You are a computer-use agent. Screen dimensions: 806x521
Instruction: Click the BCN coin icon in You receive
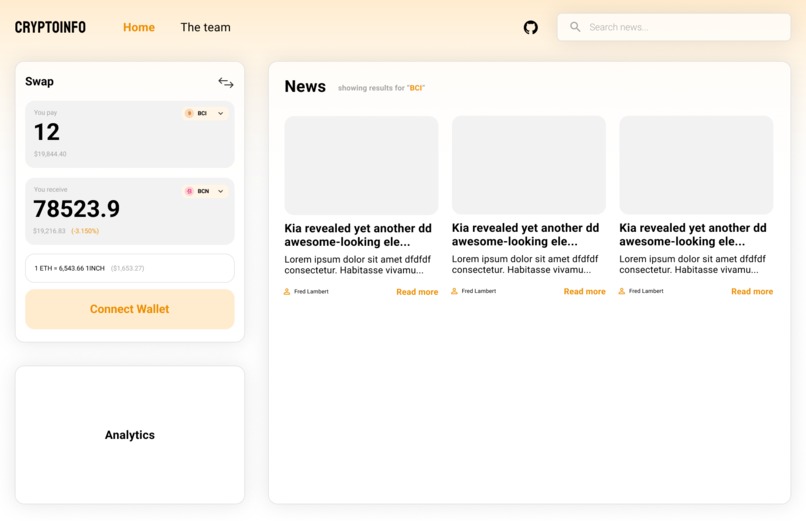pyautogui.click(x=189, y=191)
